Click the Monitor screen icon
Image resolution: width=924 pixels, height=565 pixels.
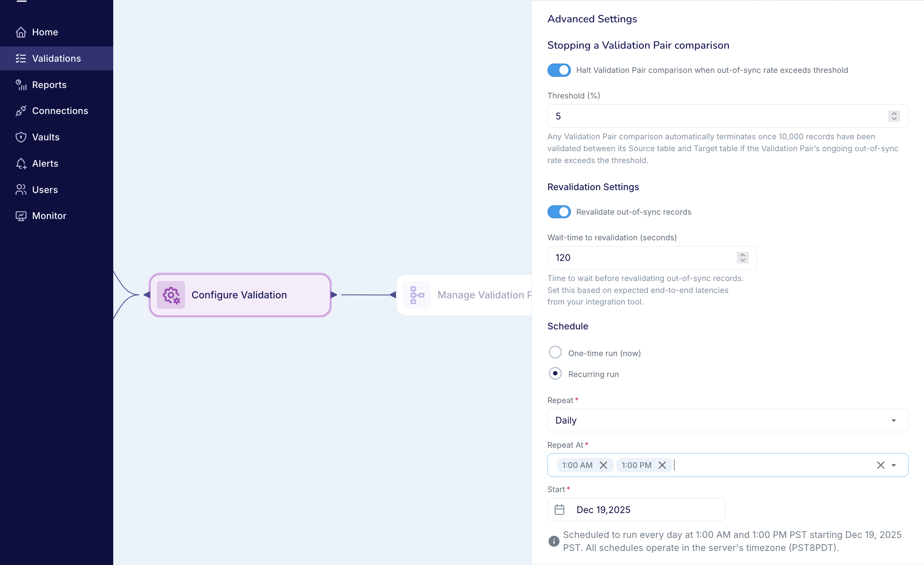tap(21, 216)
